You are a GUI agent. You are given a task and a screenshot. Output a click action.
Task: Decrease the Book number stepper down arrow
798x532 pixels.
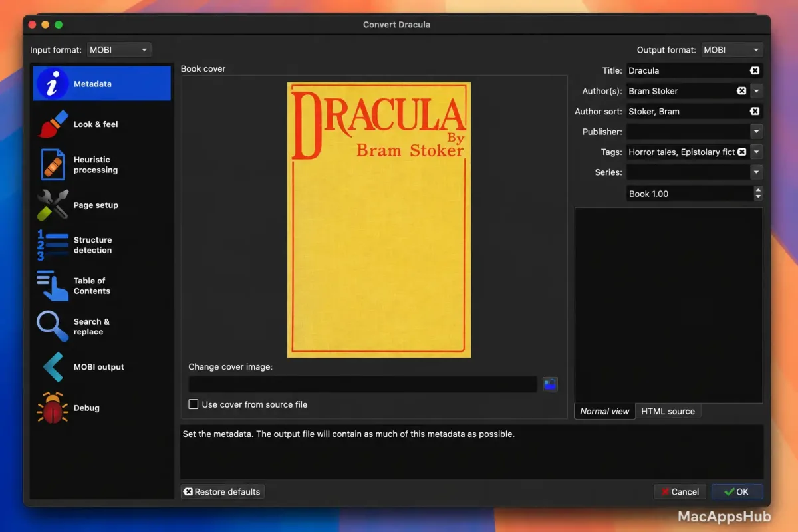759,198
